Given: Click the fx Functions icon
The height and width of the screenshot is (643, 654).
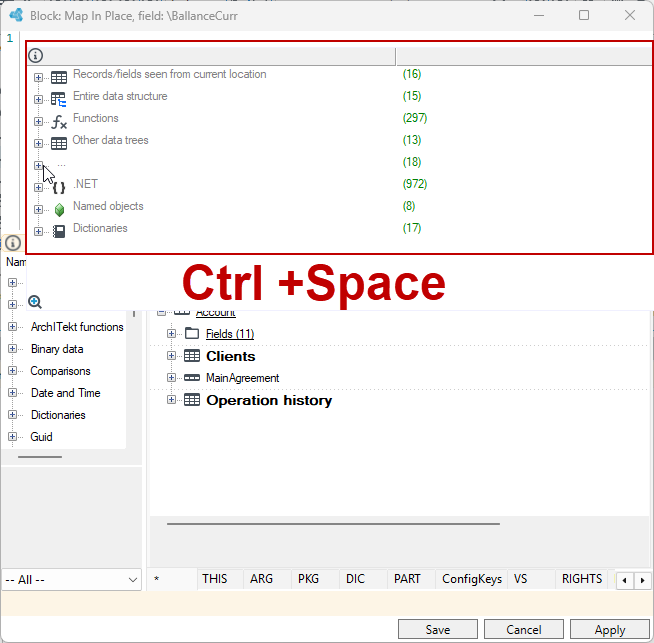Looking at the screenshot, I should (x=59, y=122).
